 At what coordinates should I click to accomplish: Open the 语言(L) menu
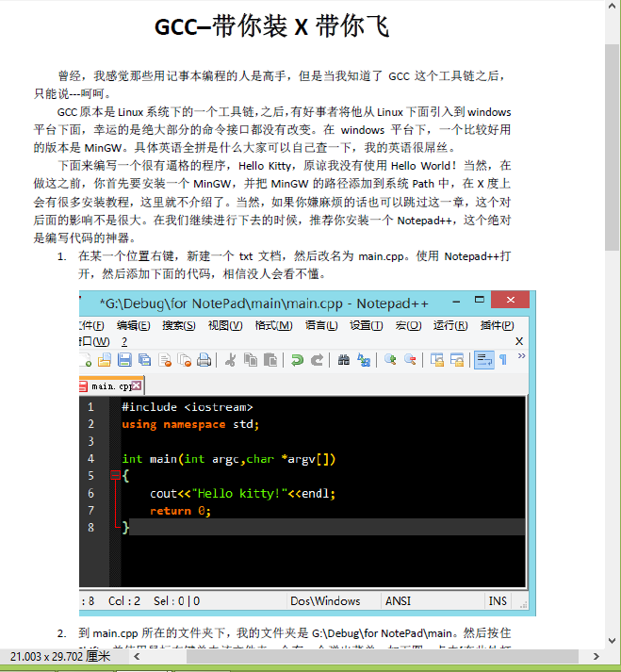pos(321,326)
